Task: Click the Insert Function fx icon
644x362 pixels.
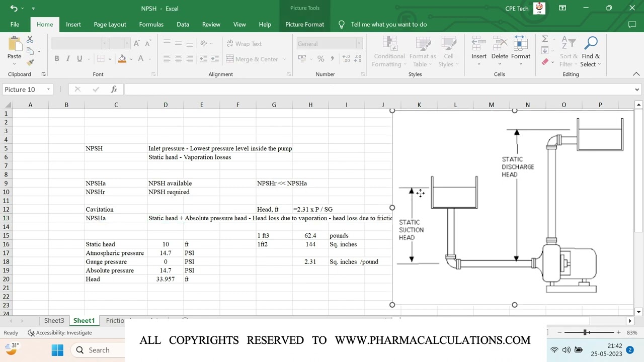Action: click(114, 89)
